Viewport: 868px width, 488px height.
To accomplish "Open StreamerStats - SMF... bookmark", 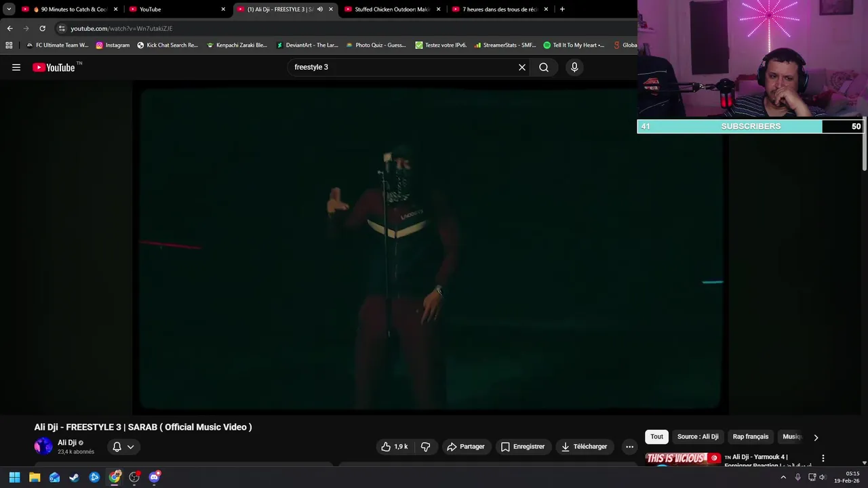I will coord(505,45).
